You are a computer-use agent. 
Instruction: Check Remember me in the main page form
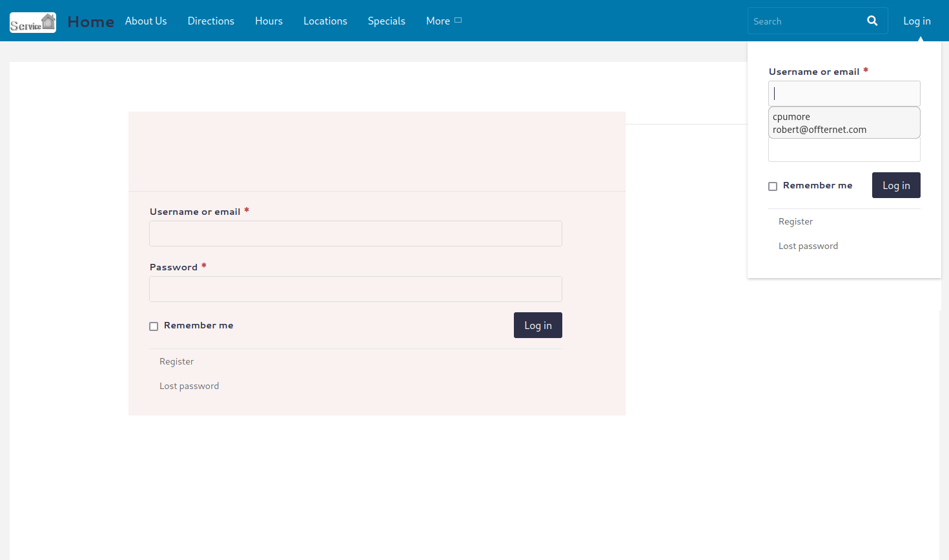154,326
